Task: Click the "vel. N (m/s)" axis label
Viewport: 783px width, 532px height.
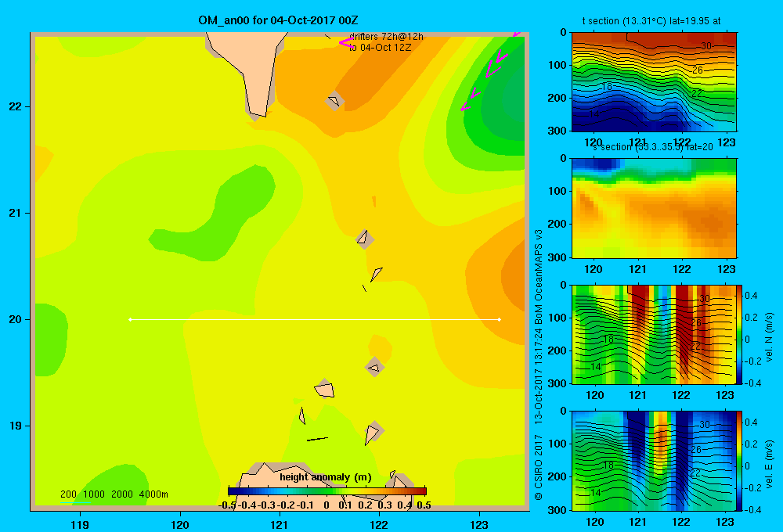Action: click(x=769, y=337)
